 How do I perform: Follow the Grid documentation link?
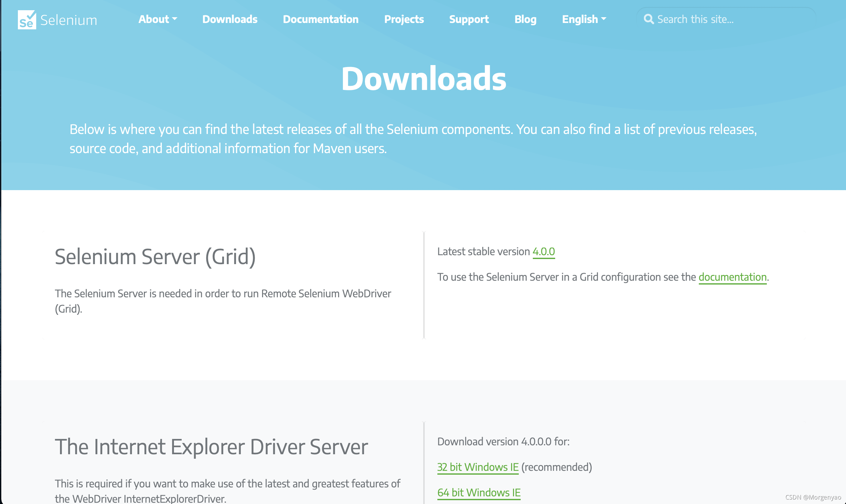pyautogui.click(x=732, y=277)
